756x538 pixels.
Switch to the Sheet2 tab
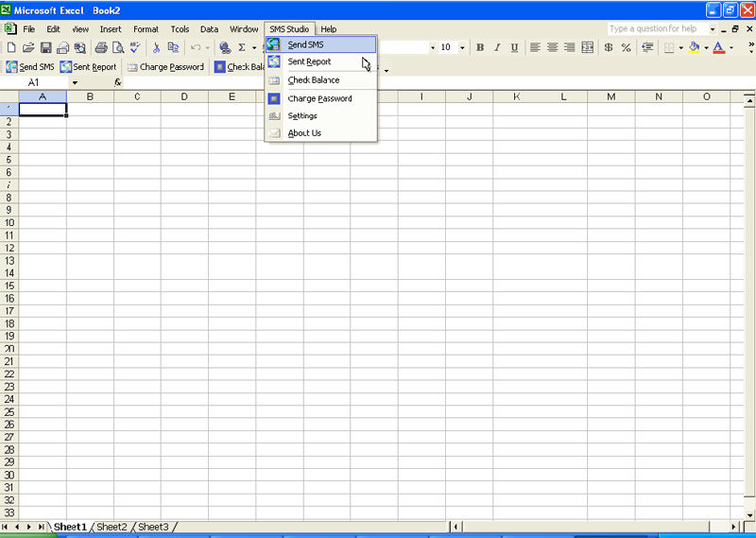(112, 527)
